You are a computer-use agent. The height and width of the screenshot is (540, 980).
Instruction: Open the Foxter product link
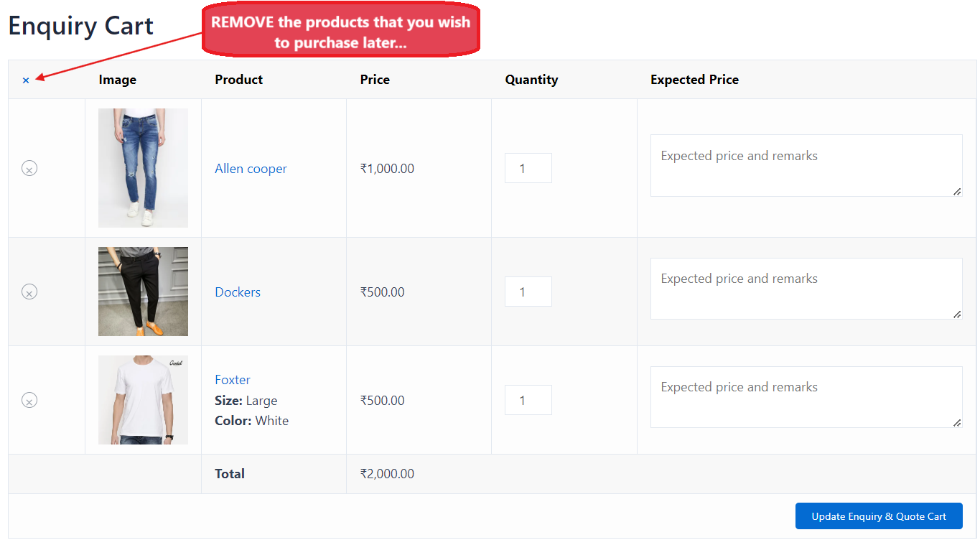233,380
